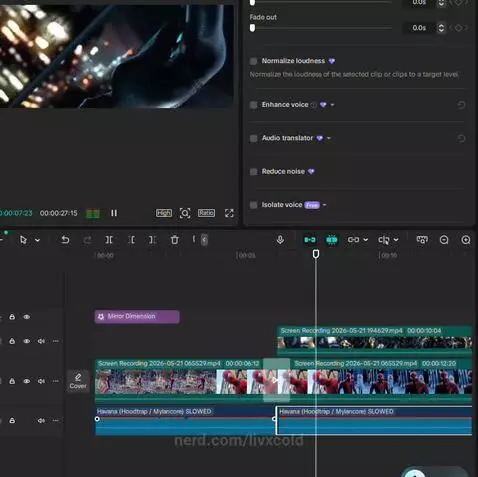
Task: Lock the overlay Screen Recording 194629 track
Action: point(12,341)
